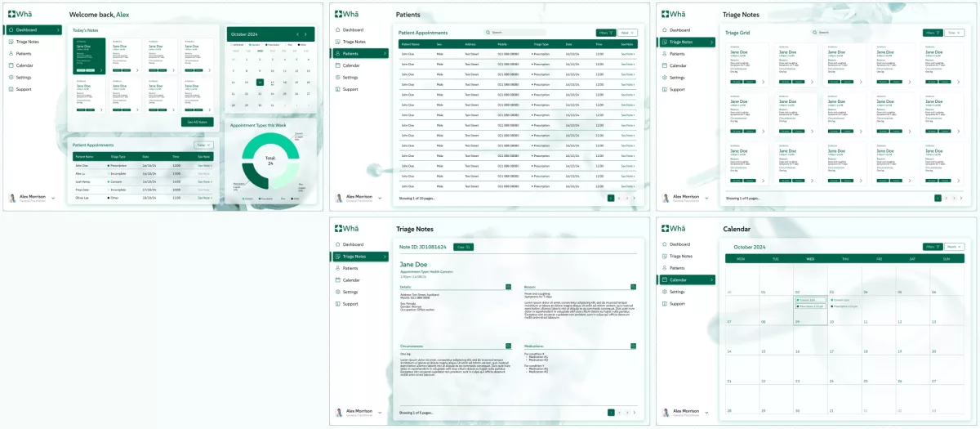Click the copy icon beside the Medications heading
Viewport: 980px width, 429px height.
click(x=633, y=346)
